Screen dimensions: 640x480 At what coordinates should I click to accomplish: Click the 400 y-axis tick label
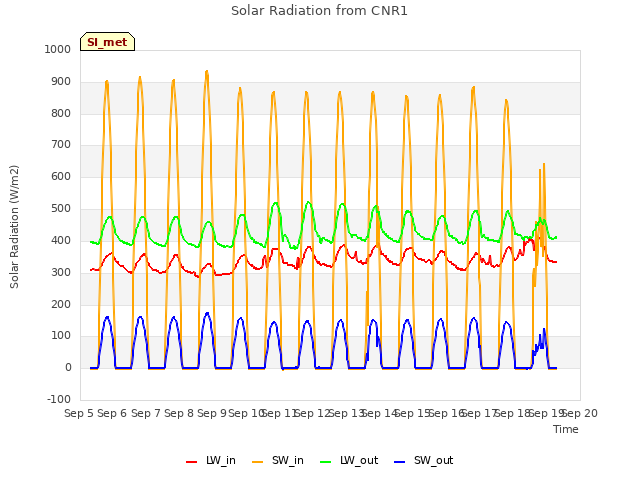[61, 240]
